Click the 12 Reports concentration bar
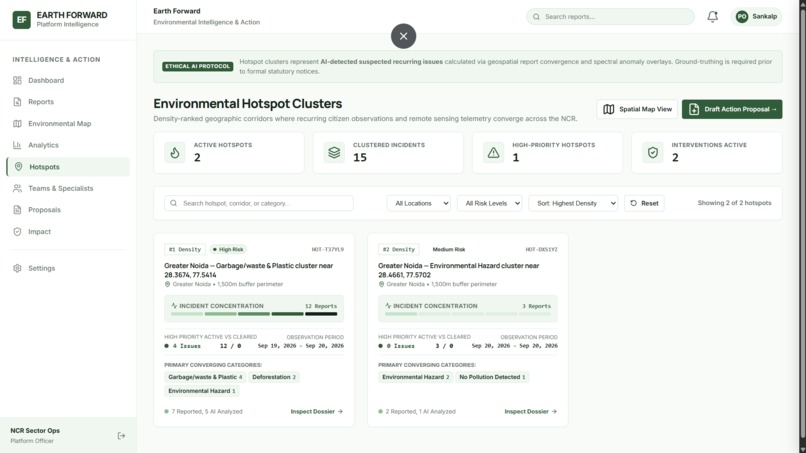 [x=254, y=314]
